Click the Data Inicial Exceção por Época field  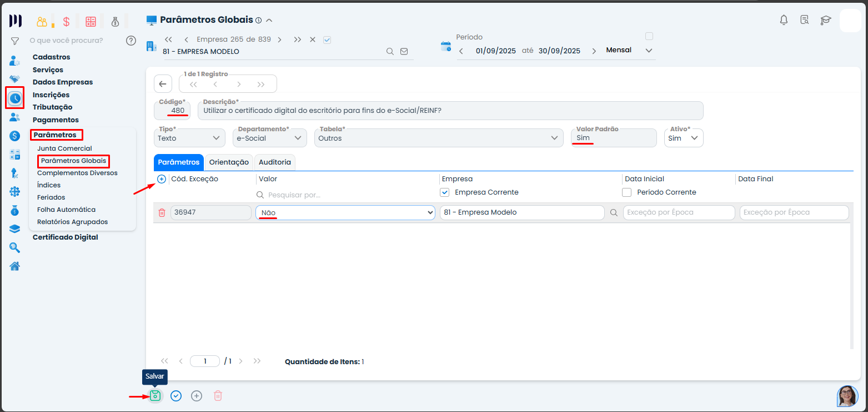pos(679,213)
